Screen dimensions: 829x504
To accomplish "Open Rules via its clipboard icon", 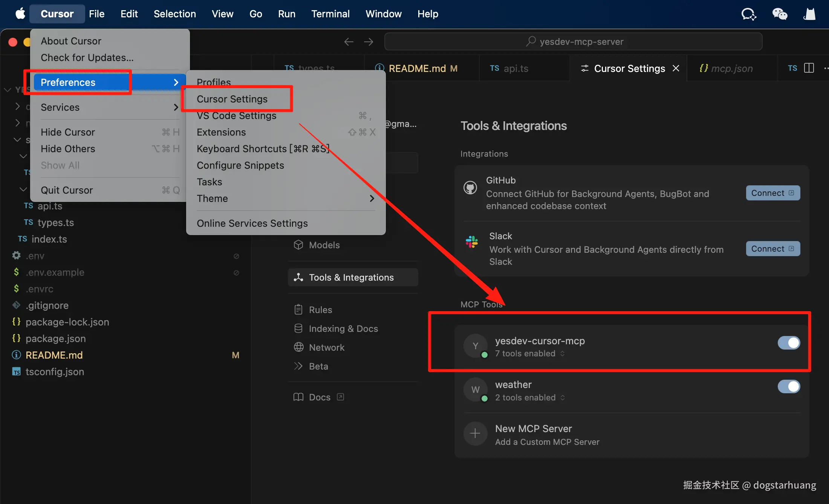I will point(298,310).
